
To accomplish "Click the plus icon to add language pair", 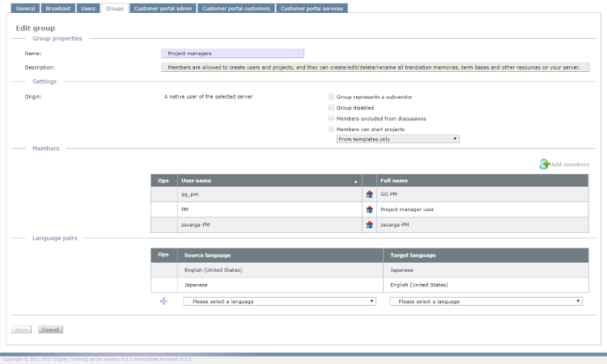I will 163,301.
